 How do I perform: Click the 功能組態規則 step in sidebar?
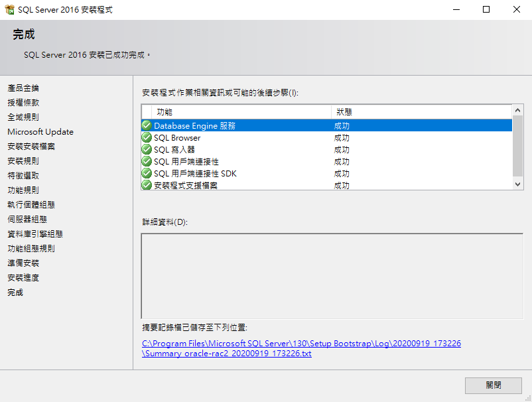pos(31,248)
